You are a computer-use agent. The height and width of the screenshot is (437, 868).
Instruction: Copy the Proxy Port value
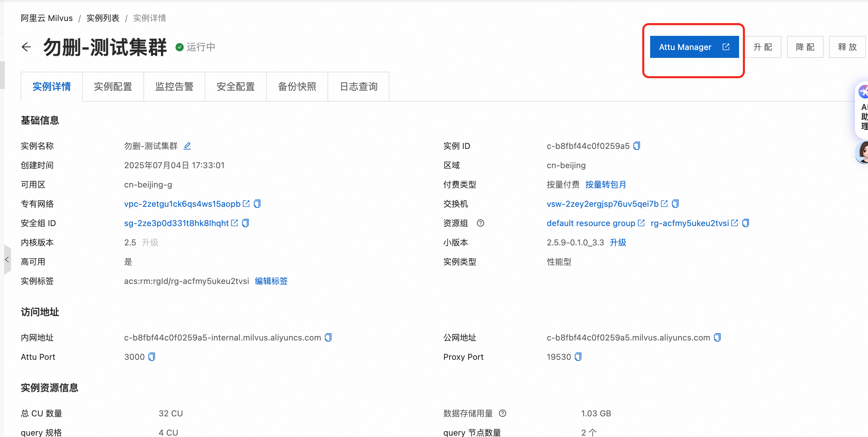(578, 357)
